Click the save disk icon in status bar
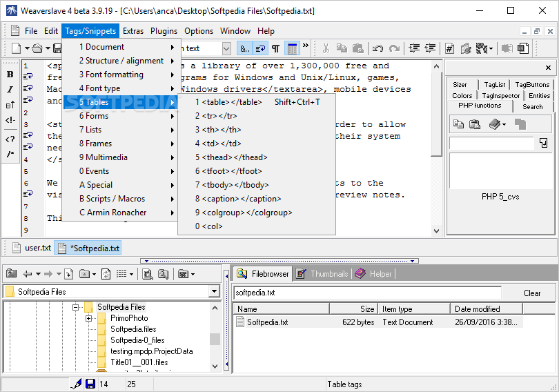This screenshot has height=392, width=559. tap(90, 384)
